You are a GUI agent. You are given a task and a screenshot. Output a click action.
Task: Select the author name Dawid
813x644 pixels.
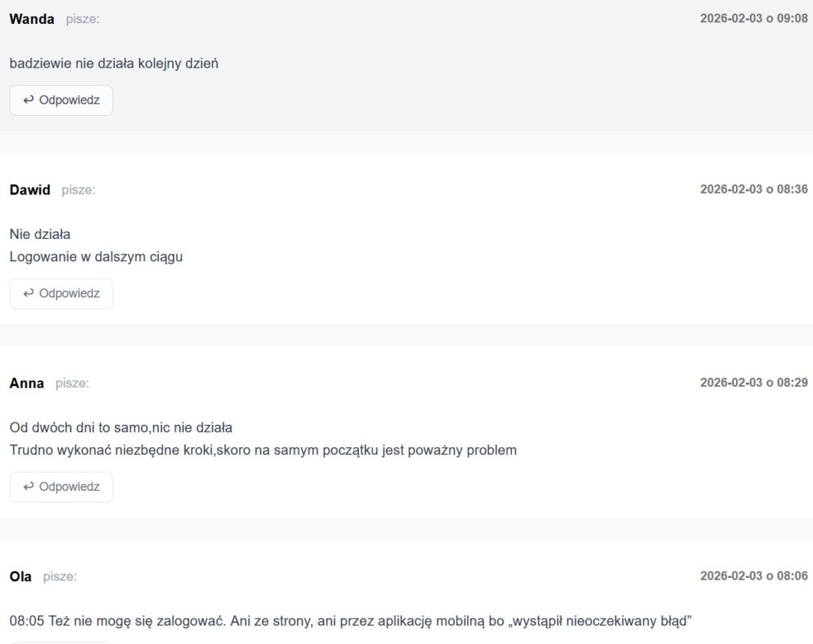click(30, 190)
